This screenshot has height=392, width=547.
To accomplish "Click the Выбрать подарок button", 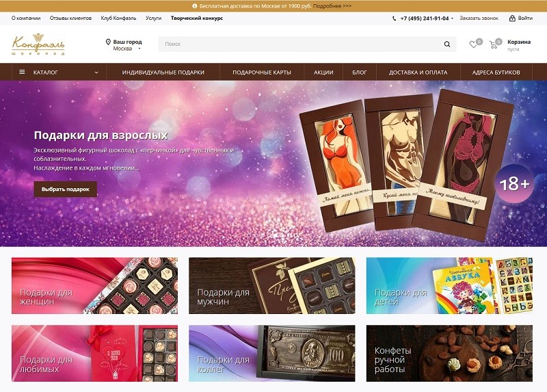I will [x=65, y=190].
